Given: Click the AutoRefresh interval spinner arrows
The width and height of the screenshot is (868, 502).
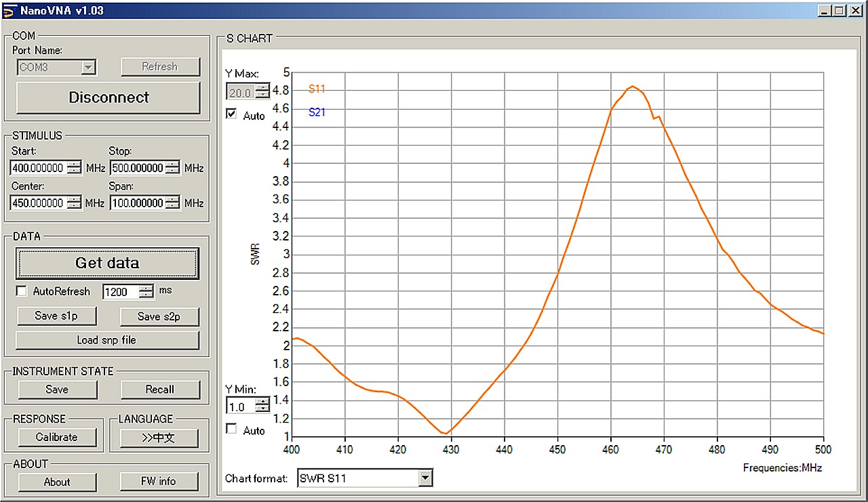Looking at the screenshot, I should (147, 291).
